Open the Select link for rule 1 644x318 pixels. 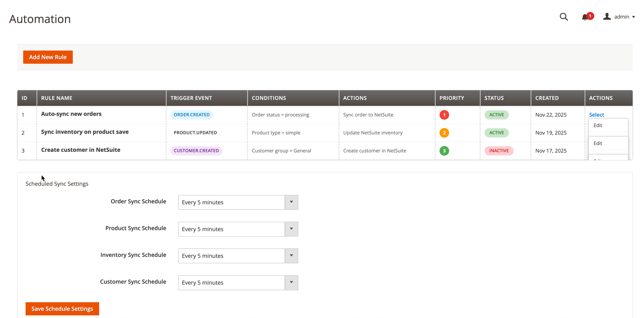coord(596,115)
